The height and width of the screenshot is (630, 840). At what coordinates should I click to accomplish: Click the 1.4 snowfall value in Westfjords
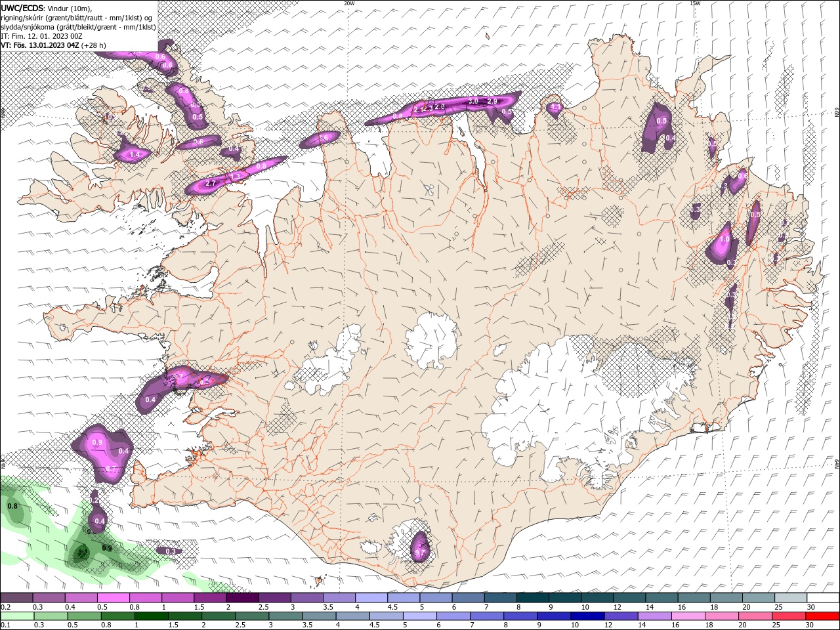coord(135,155)
